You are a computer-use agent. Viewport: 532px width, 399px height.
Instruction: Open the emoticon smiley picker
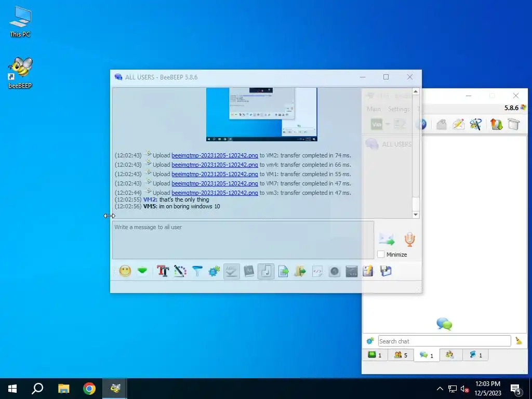tap(125, 271)
